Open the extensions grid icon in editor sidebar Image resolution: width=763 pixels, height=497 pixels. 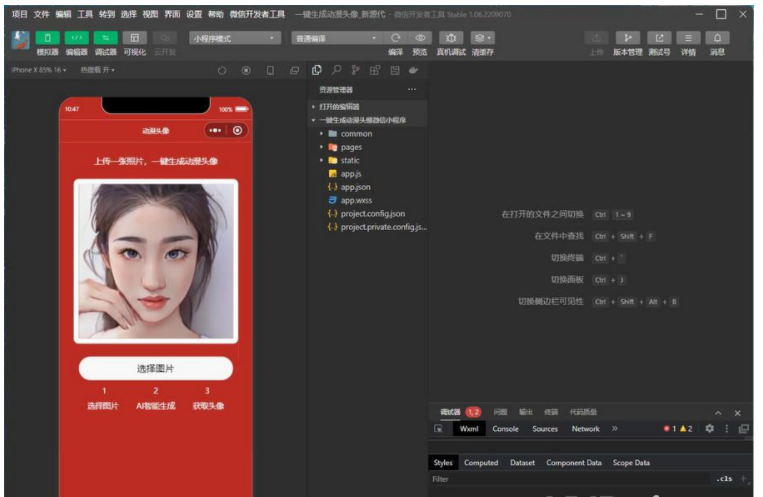375,70
